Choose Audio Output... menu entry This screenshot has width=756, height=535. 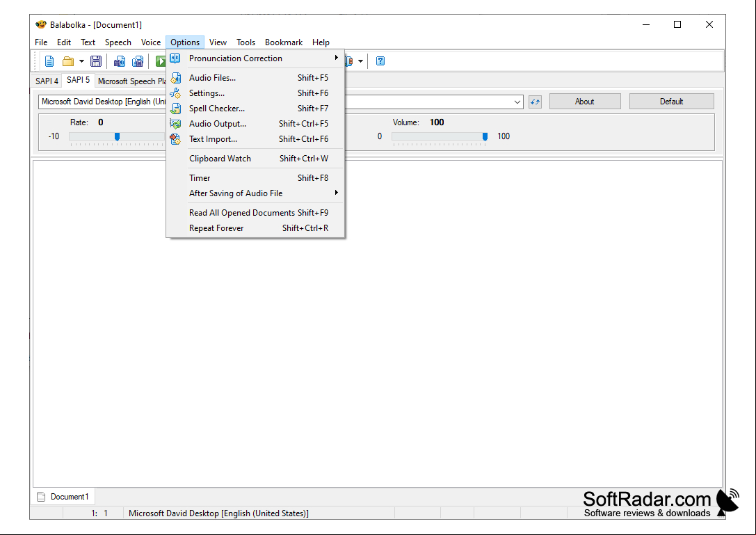(255, 124)
